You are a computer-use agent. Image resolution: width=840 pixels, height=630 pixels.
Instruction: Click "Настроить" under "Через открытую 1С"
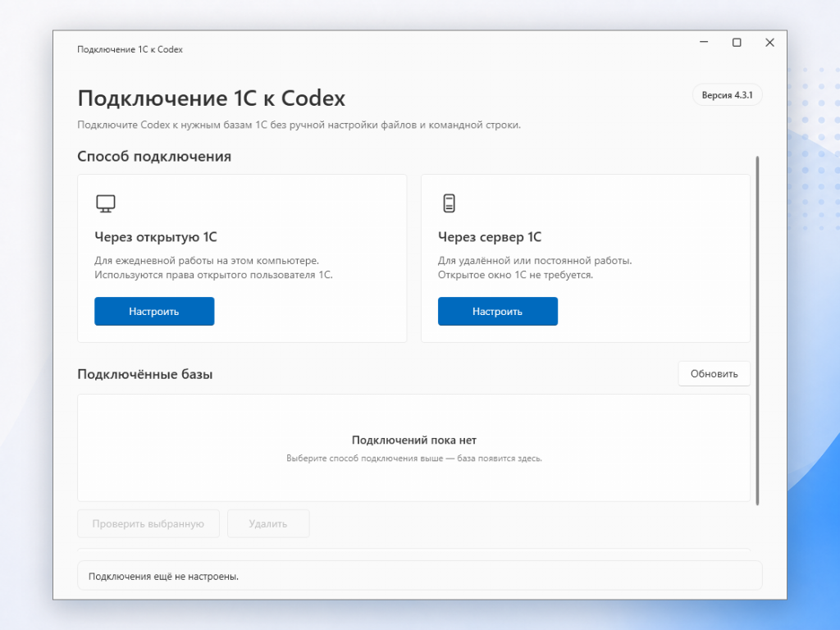154,311
